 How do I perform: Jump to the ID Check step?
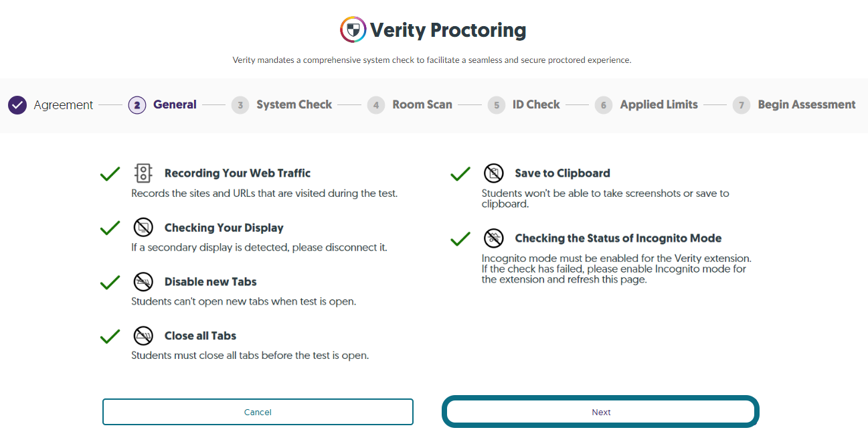524,105
